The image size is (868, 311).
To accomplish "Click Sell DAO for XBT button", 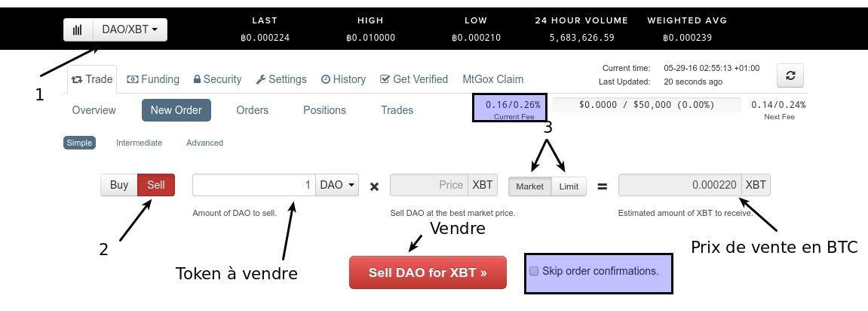I will click(428, 273).
